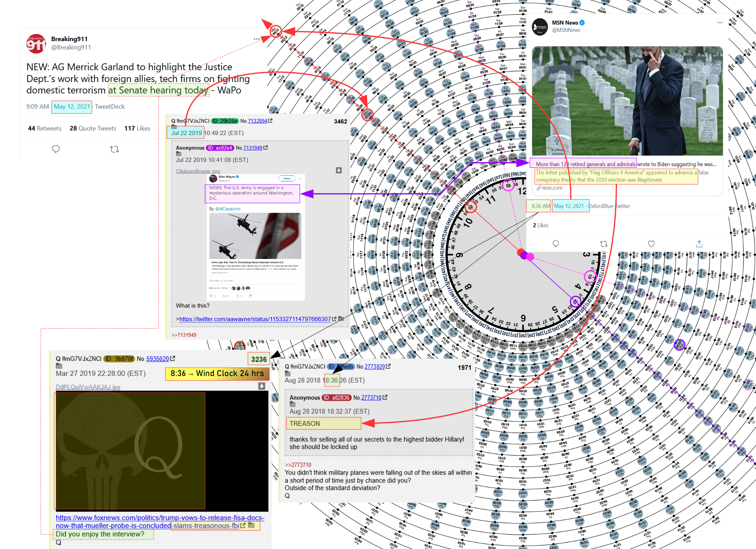The width and height of the screenshot is (756, 549).
Task: Open the aawayne twitter status link
Action: [x=255, y=319]
